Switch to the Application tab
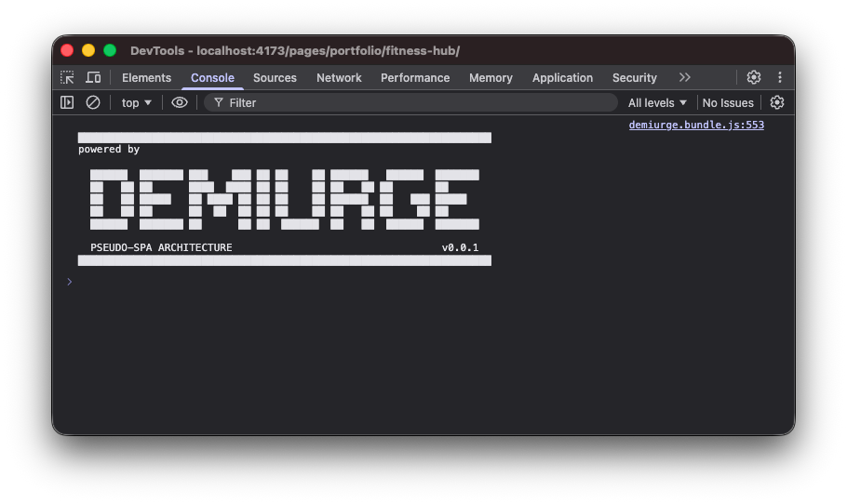 pyautogui.click(x=562, y=78)
